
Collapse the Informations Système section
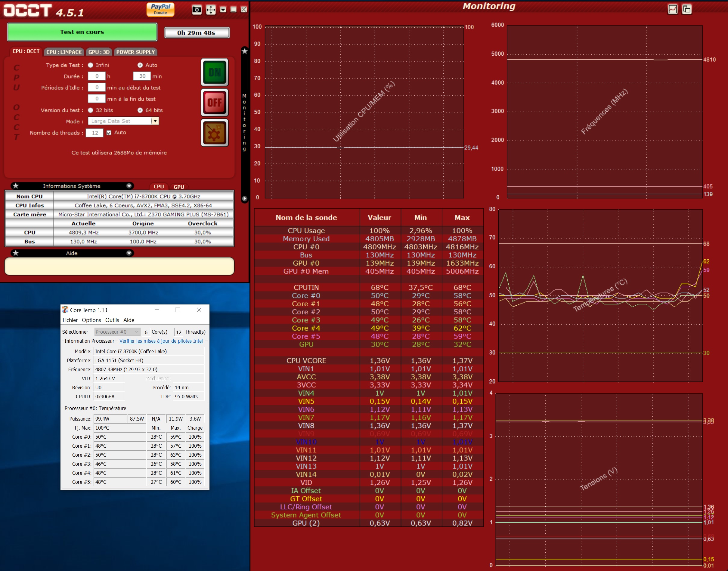click(x=129, y=186)
